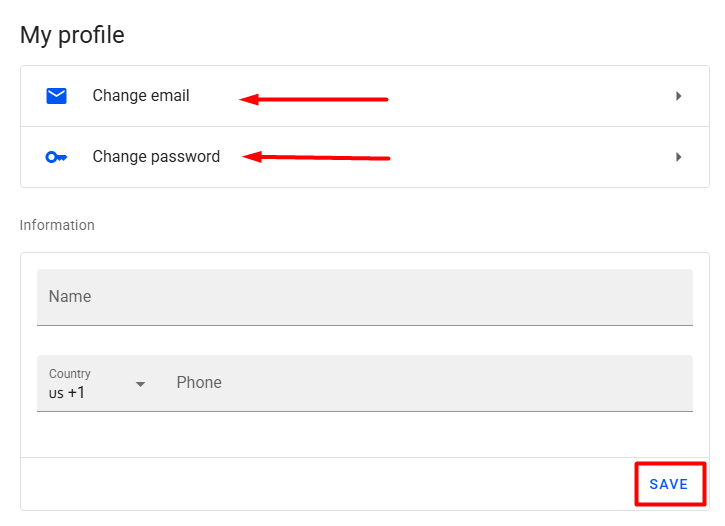Click empty space in Change password row
The image size is (725, 526).
coord(530,157)
